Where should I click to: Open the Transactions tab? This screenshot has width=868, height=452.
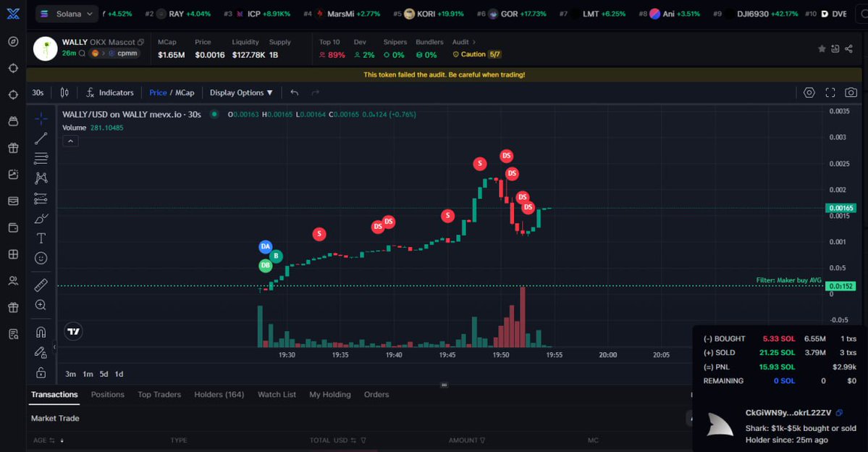click(54, 394)
